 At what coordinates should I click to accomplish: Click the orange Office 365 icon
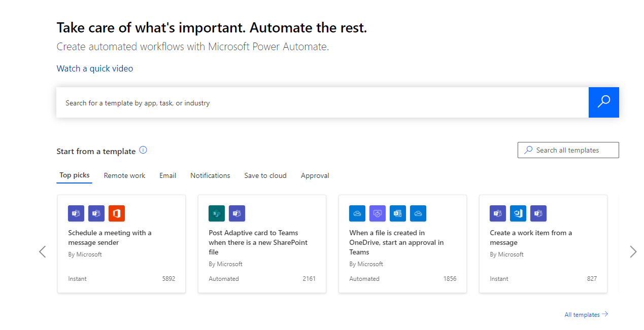click(x=116, y=213)
